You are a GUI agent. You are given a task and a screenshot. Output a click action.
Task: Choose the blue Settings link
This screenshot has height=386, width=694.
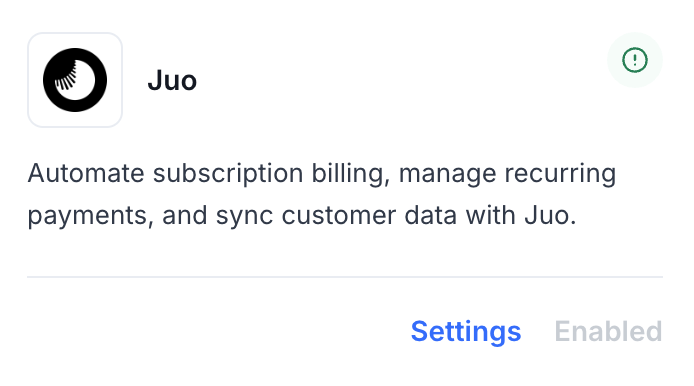click(x=466, y=332)
